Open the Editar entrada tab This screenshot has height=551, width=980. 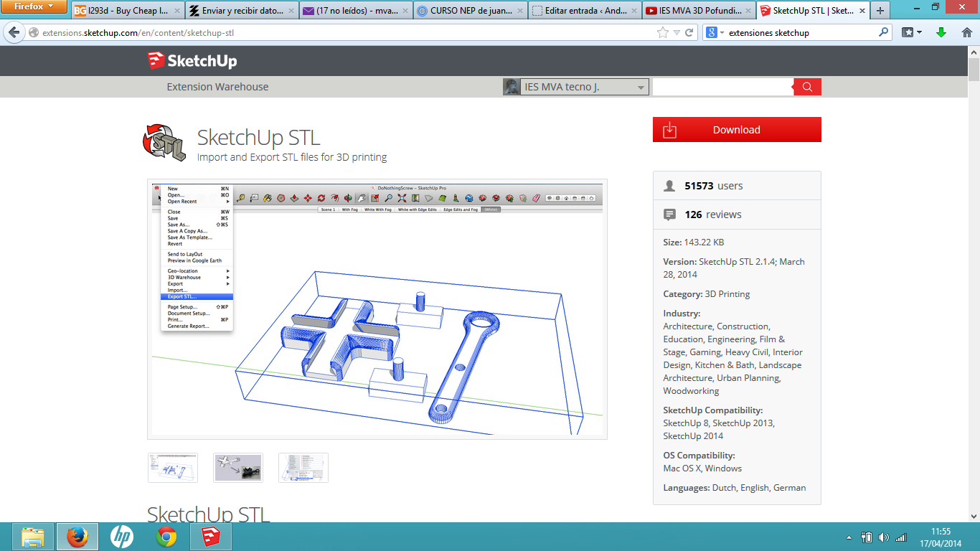[x=583, y=11]
